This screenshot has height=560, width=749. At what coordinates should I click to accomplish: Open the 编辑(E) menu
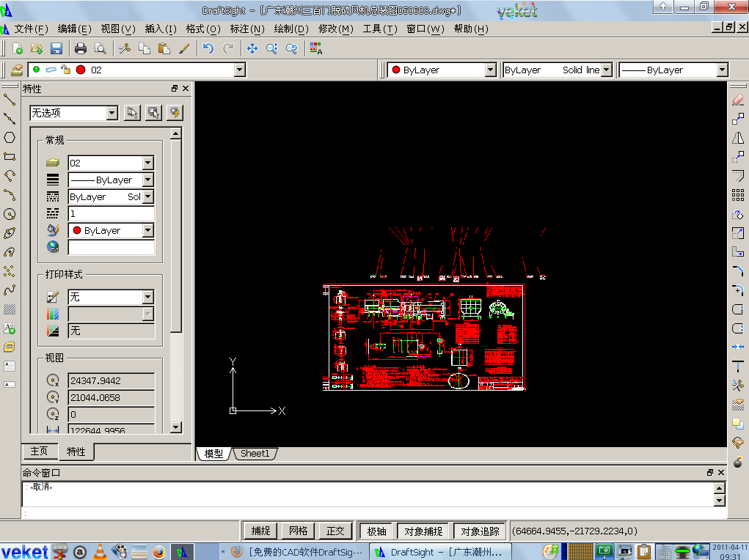[75, 29]
